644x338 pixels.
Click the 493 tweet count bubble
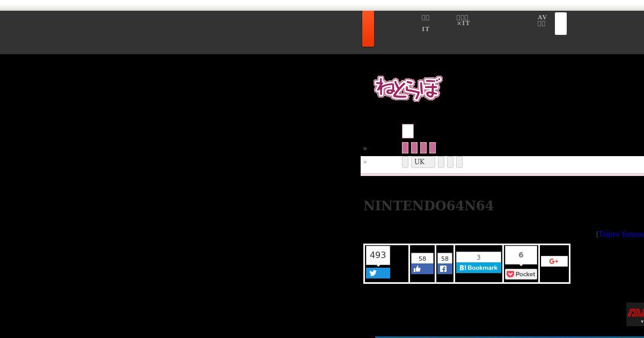378,255
